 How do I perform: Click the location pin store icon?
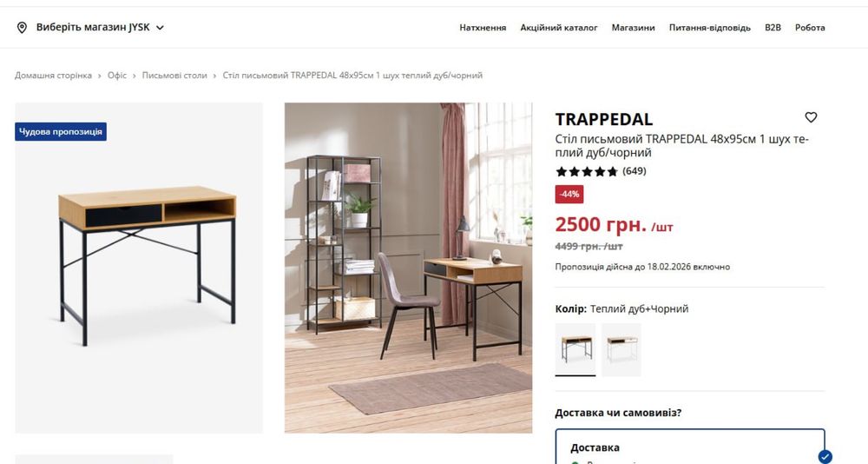point(22,28)
